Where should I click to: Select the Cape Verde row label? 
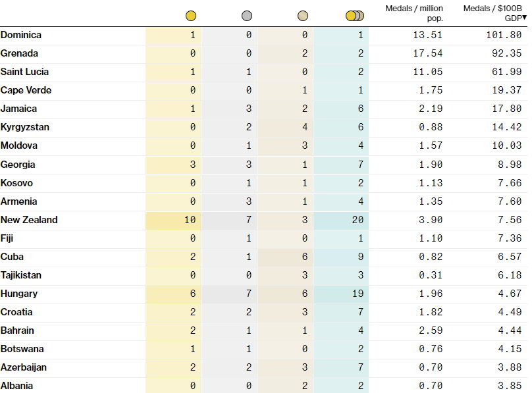[26, 90]
